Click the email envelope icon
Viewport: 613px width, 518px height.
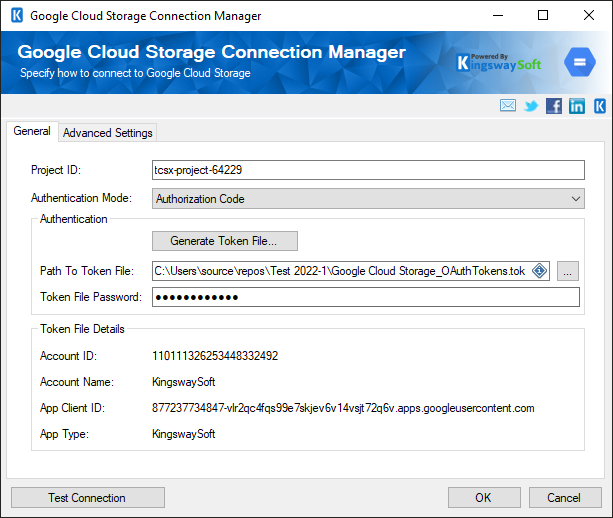point(507,106)
